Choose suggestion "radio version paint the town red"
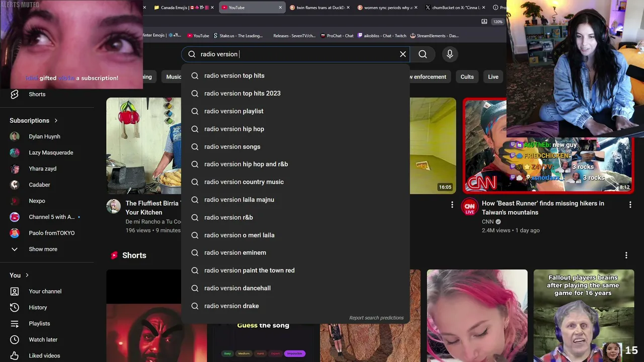Viewport: 644px width, 362px height. coord(295,270)
